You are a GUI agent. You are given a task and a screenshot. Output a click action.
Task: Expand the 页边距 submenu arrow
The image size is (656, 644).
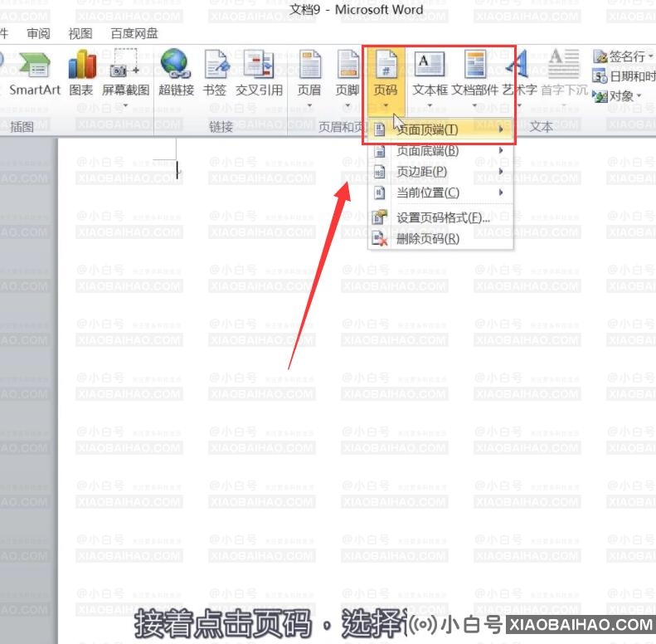tap(501, 171)
